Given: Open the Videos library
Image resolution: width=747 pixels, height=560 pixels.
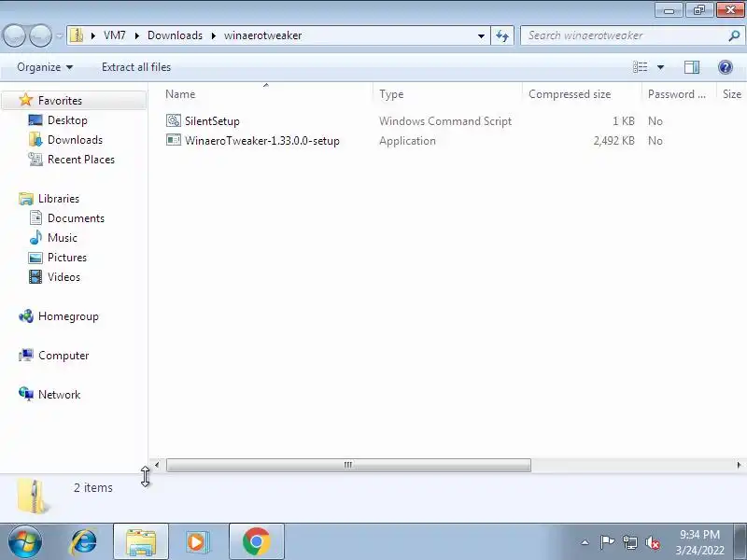Looking at the screenshot, I should (x=63, y=276).
